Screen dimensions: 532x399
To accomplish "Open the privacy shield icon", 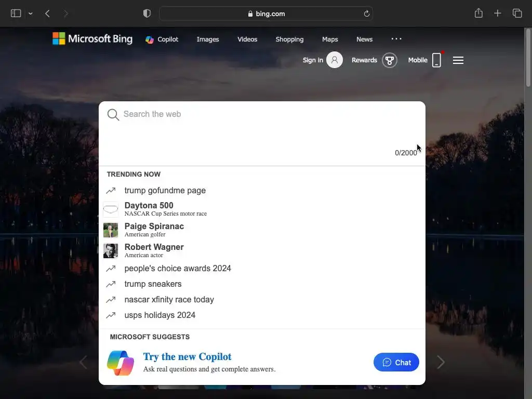I will click(147, 14).
